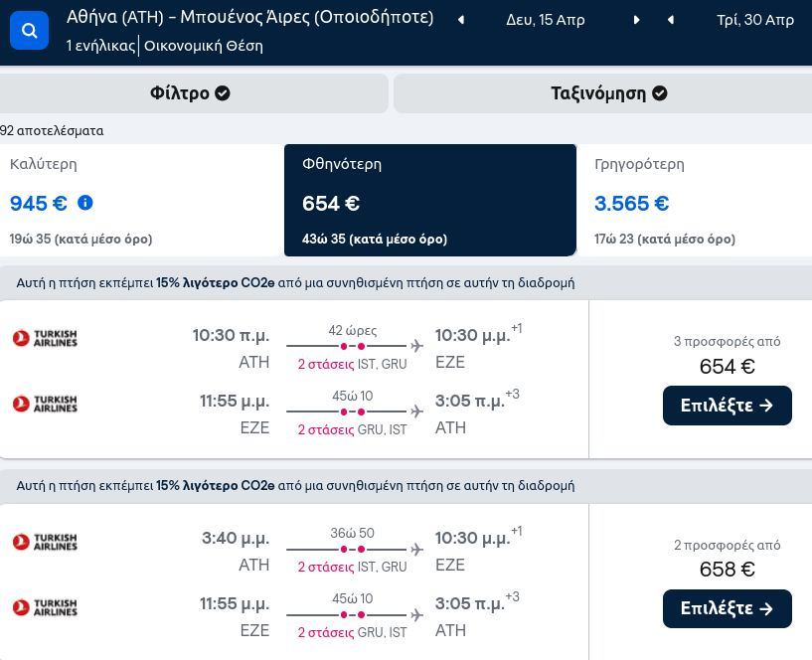Click the info icon next to 945 €

(x=85, y=203)
